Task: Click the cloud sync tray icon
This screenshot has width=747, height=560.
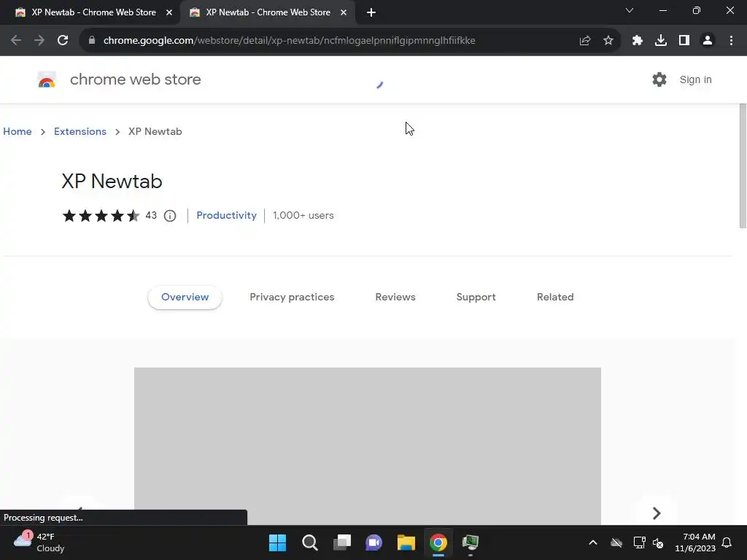Action: tap(616, 542)
